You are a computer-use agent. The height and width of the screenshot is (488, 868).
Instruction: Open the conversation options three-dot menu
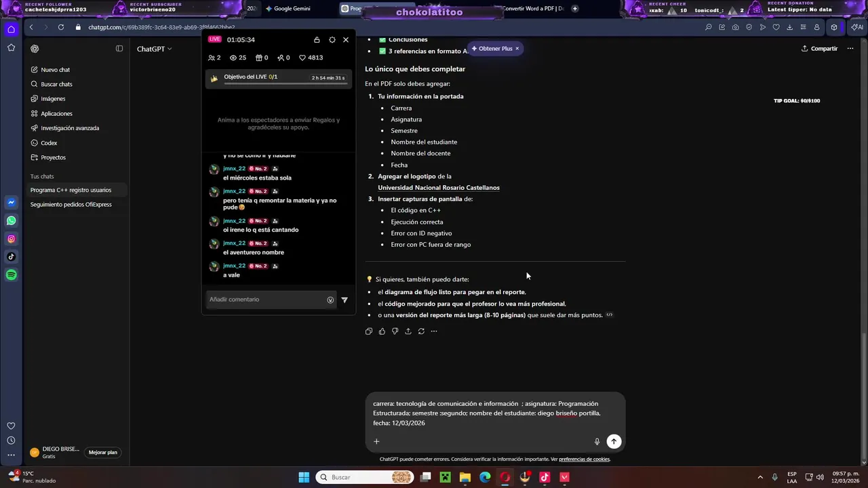pos(850,49)
